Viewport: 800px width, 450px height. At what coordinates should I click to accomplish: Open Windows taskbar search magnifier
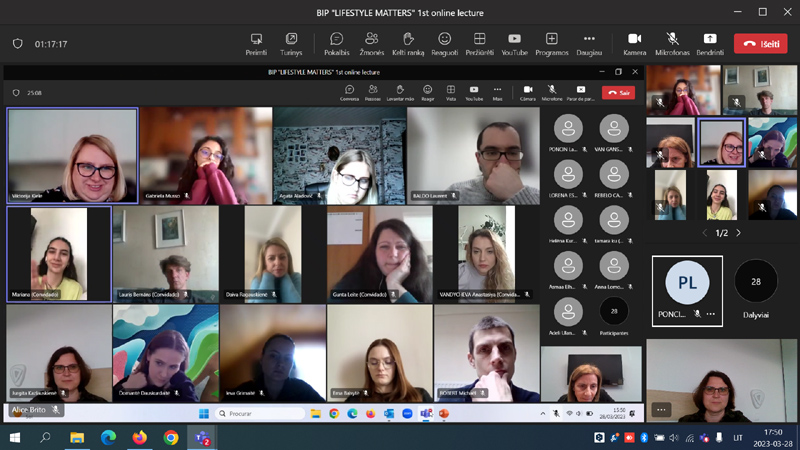click(x=45, y=437)
